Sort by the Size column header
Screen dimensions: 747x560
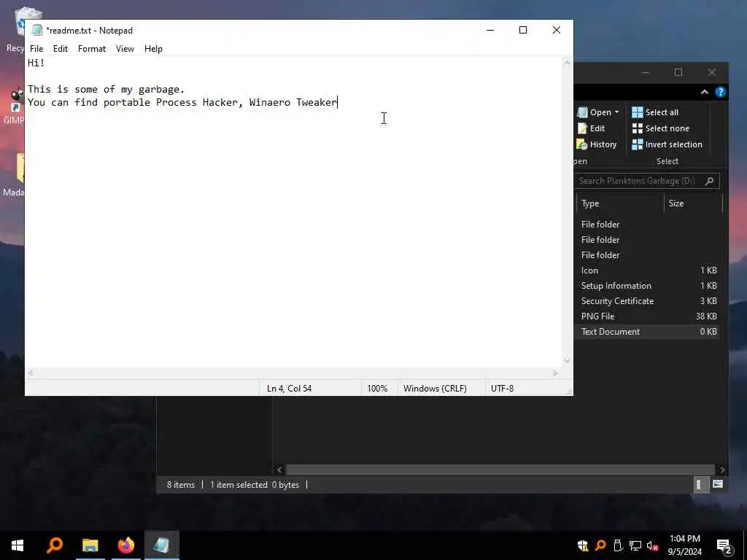point(693,203)
